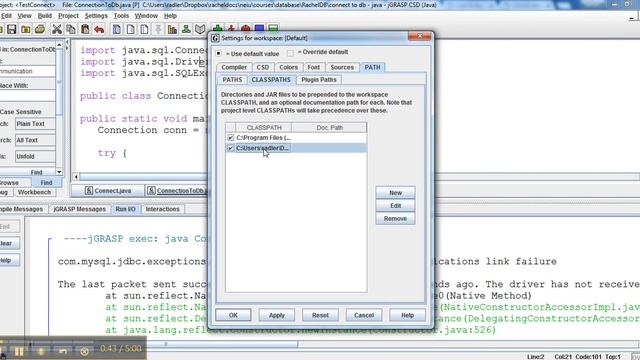Click the red Undo arrow icon
Viewport: 640px width, 360px height.
click(x=99, y=29)
